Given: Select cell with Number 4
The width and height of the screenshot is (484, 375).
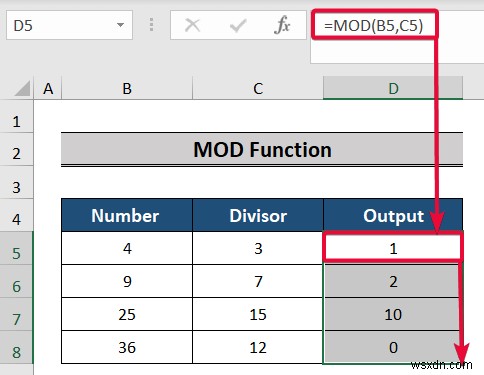Looking at the screenshot, I should point(127,248).
